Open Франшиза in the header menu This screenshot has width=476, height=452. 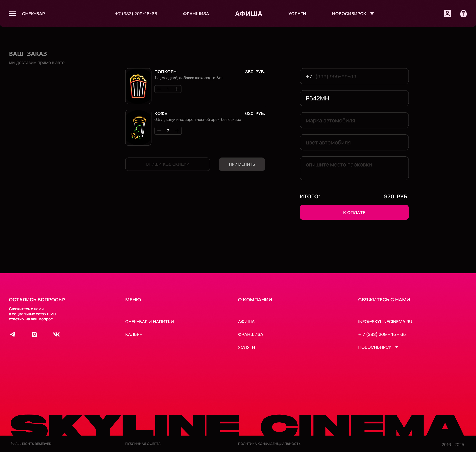click(x=196, y=14)
